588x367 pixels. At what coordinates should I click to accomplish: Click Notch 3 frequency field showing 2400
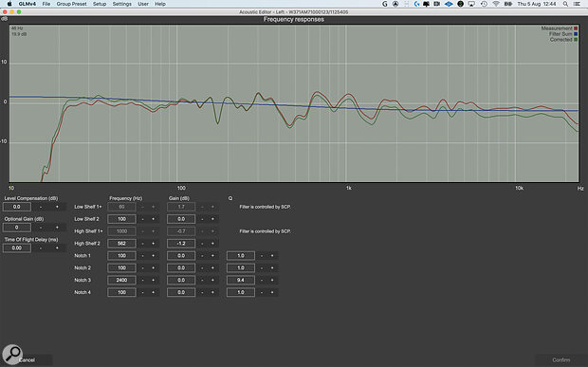coord(121,280)
